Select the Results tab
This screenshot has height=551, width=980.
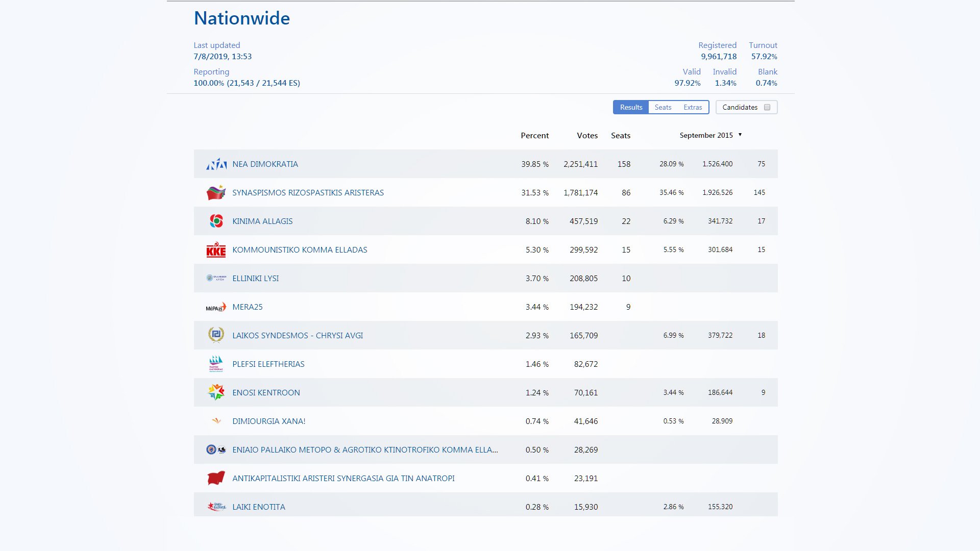pos(631,107)
